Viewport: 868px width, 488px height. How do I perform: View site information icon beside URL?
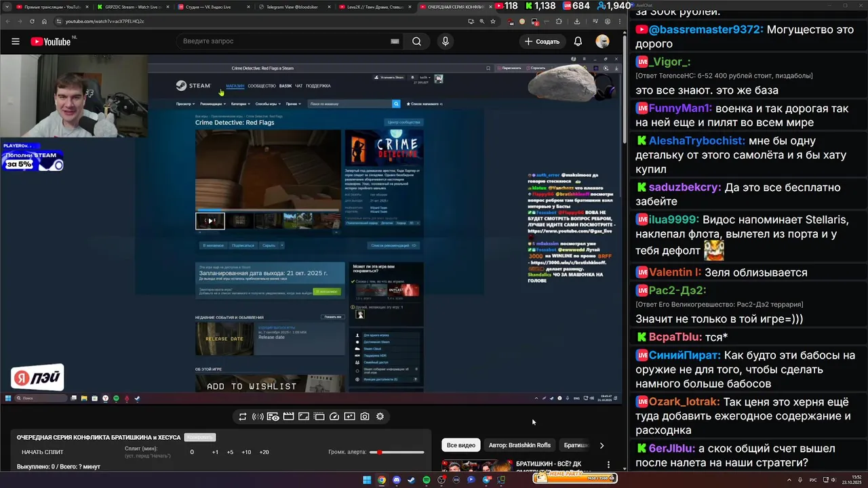[58, 21]
